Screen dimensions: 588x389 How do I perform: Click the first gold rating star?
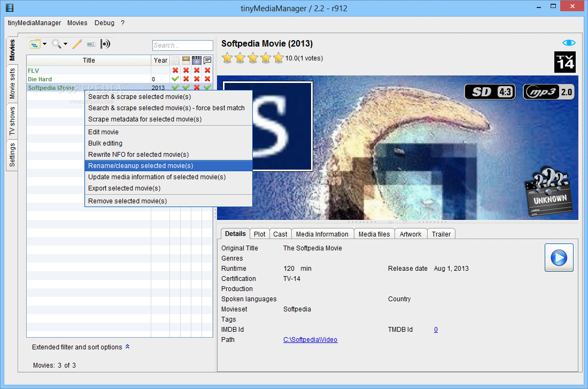(227, 58)
